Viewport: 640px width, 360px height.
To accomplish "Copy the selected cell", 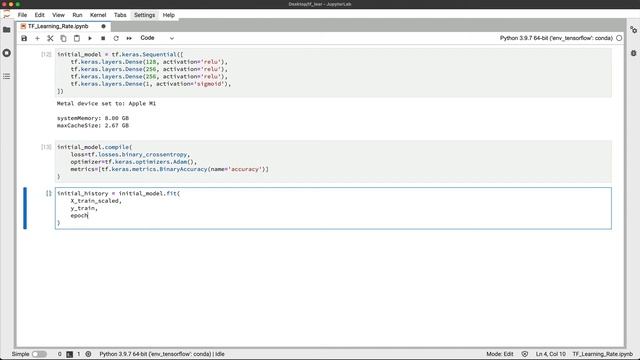I will (x=63, y=38).
